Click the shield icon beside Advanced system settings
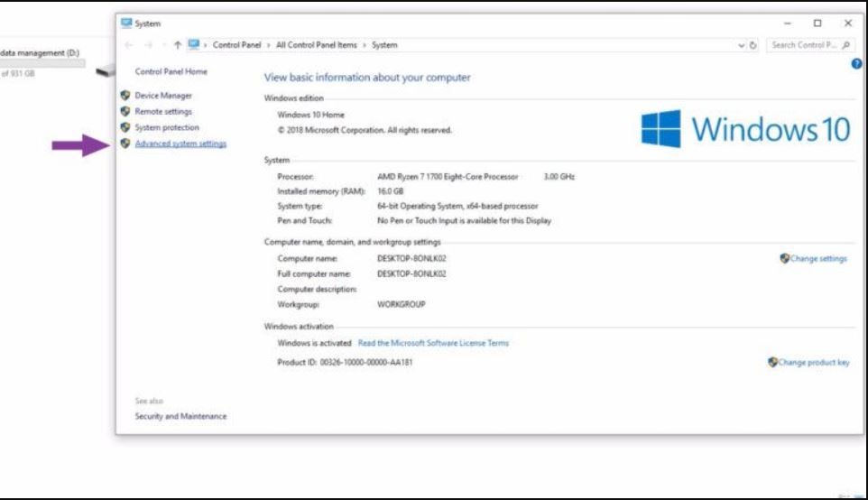The image size is (868, 500). click(x=125, y=144)
